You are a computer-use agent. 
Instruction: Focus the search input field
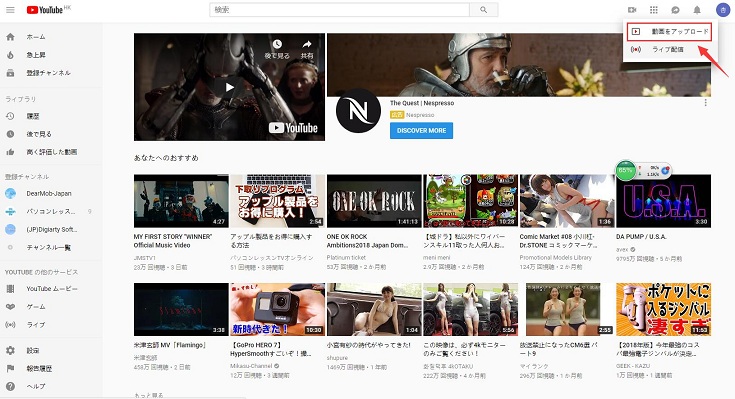pos(339,10)
